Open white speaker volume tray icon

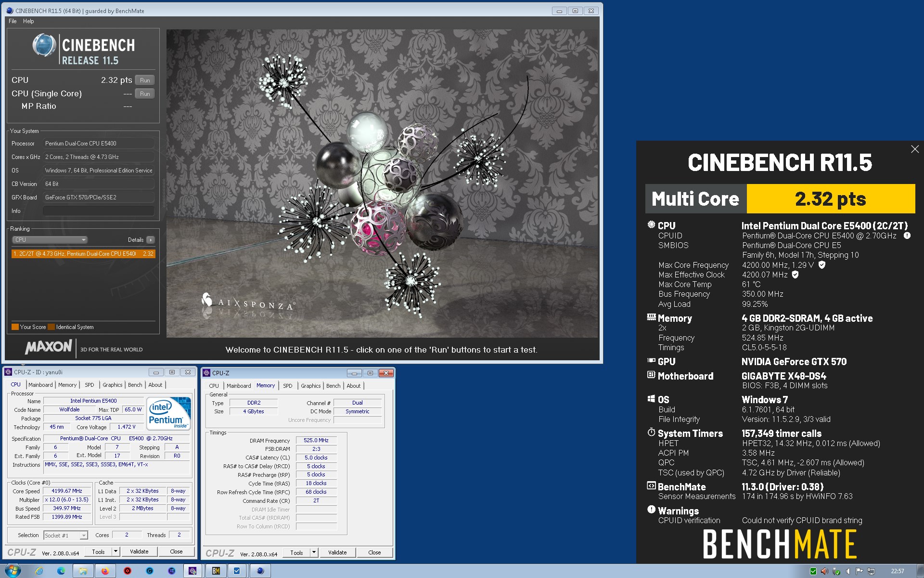848,571
